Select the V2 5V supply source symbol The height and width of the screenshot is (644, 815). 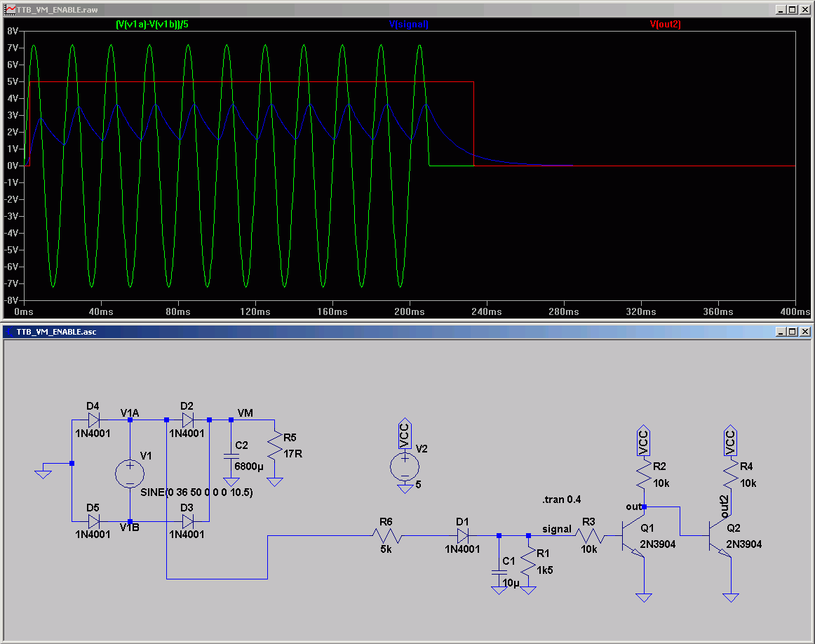pos(405,466)
